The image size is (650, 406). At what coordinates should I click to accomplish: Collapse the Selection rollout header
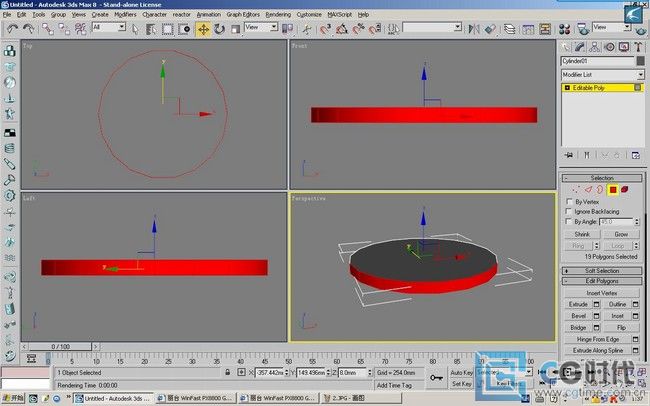(x=602, y=178)
